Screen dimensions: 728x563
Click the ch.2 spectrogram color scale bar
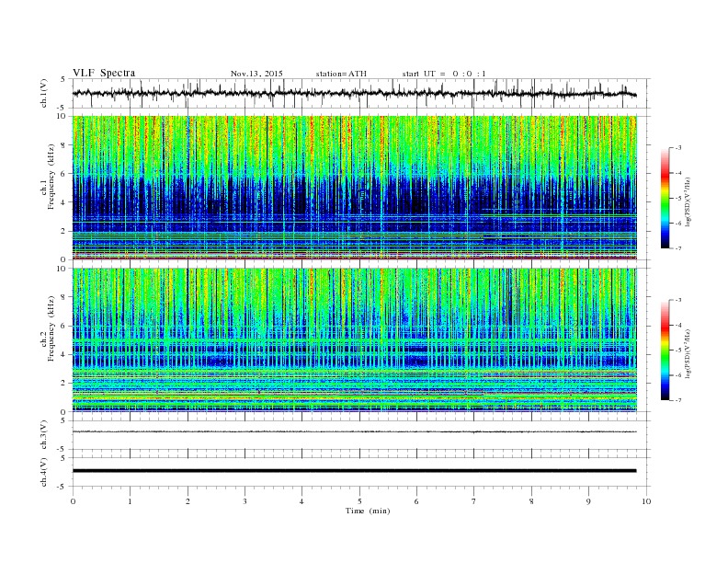665,350
